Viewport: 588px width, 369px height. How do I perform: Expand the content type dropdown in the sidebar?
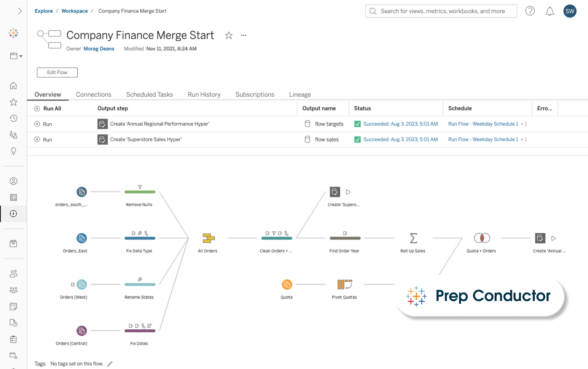pyautogui.click(x=16, y=56)
